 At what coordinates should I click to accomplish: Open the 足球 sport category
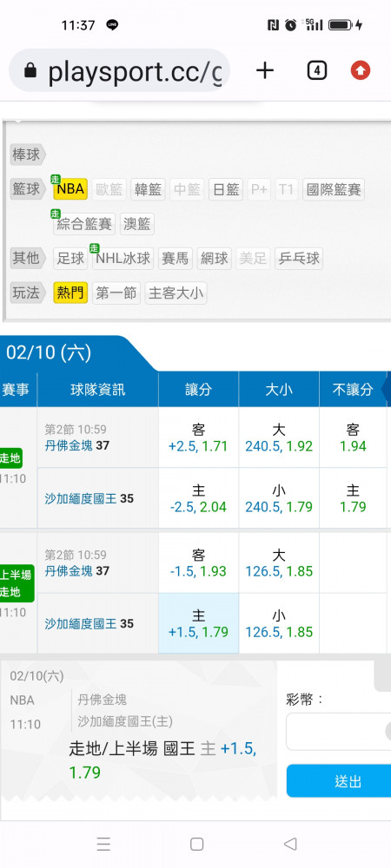[70, 259]
